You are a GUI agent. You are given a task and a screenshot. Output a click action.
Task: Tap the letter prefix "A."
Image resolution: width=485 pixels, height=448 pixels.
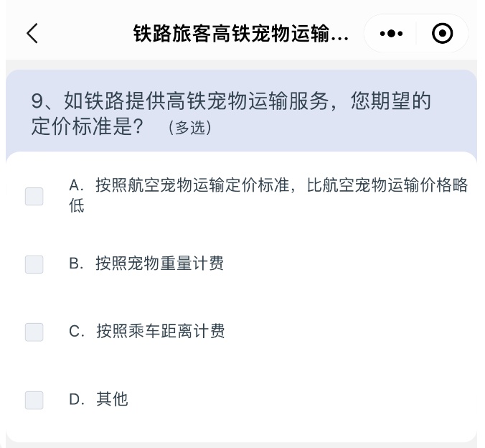pyautogui.click(x=76, y=185)
